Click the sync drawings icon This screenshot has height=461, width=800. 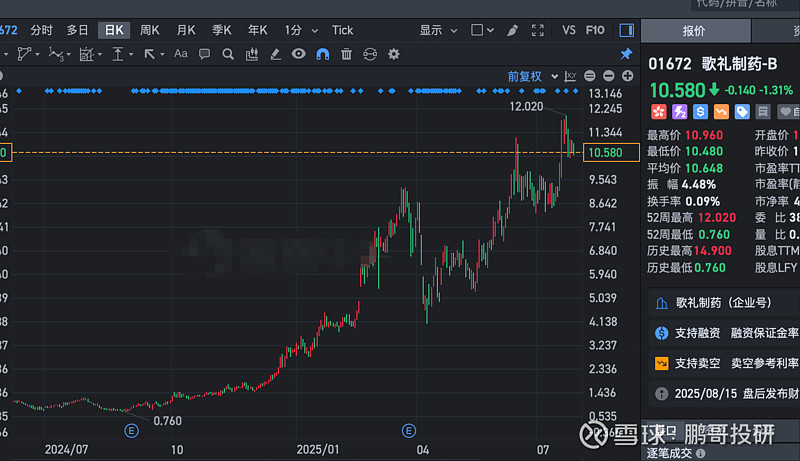[x=370, y=54]
